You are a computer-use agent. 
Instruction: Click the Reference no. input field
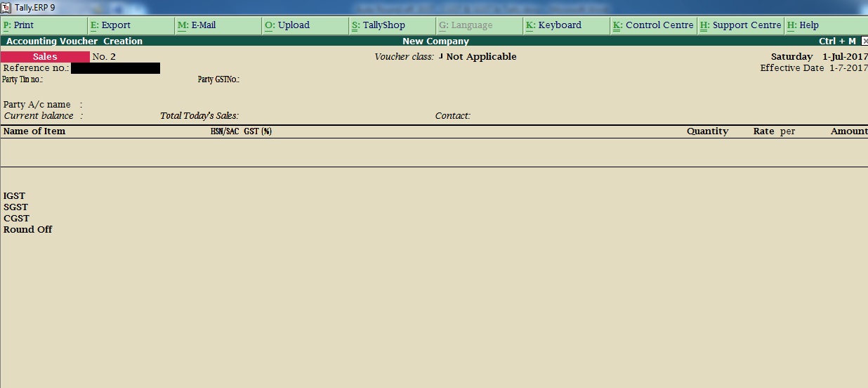click(115, 68)
